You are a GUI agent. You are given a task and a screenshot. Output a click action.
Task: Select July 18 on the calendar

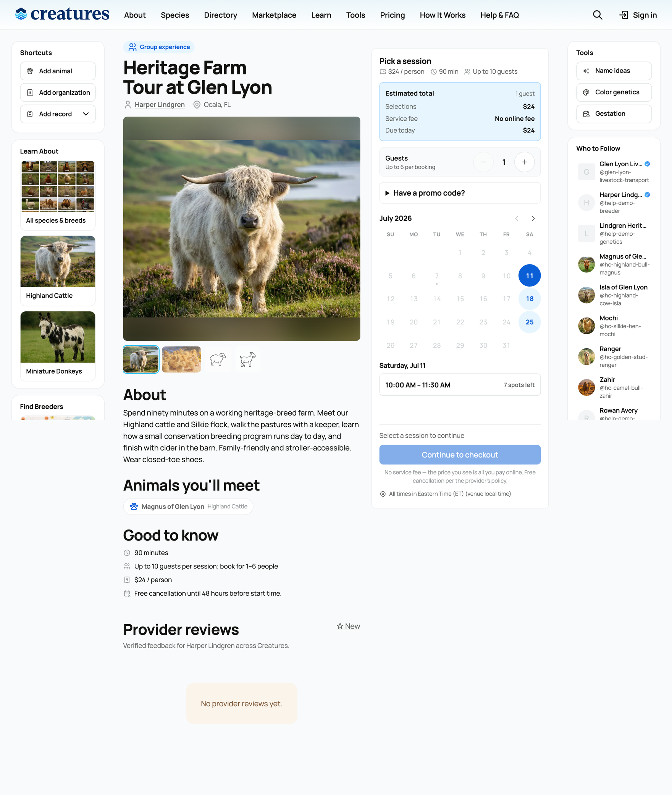tap(529, 299)
